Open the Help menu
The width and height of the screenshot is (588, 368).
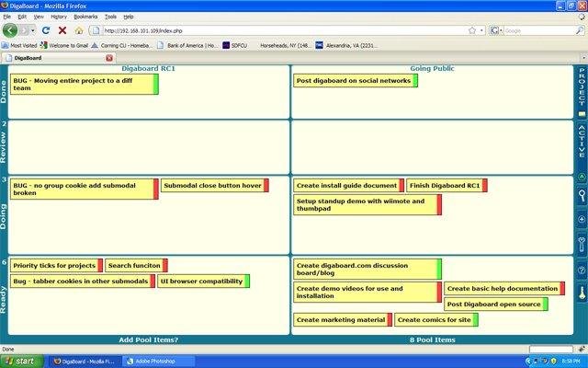[129, 17]
